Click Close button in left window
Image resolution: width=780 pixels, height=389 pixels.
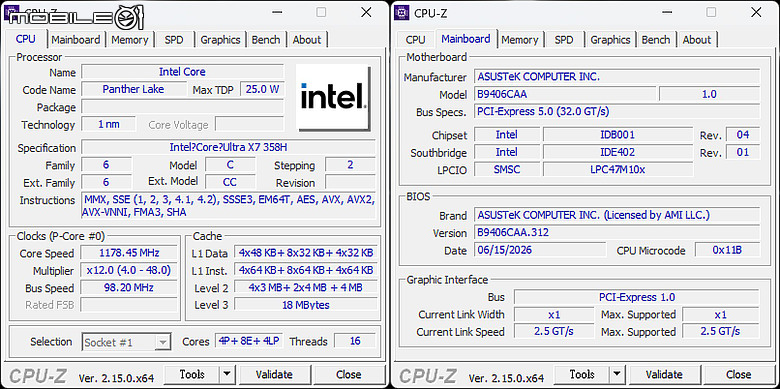(349, 374)
